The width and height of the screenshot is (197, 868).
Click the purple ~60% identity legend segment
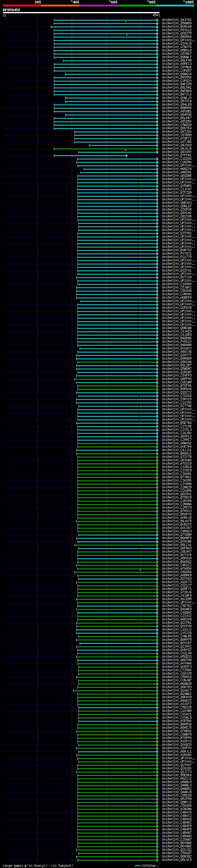98,6
